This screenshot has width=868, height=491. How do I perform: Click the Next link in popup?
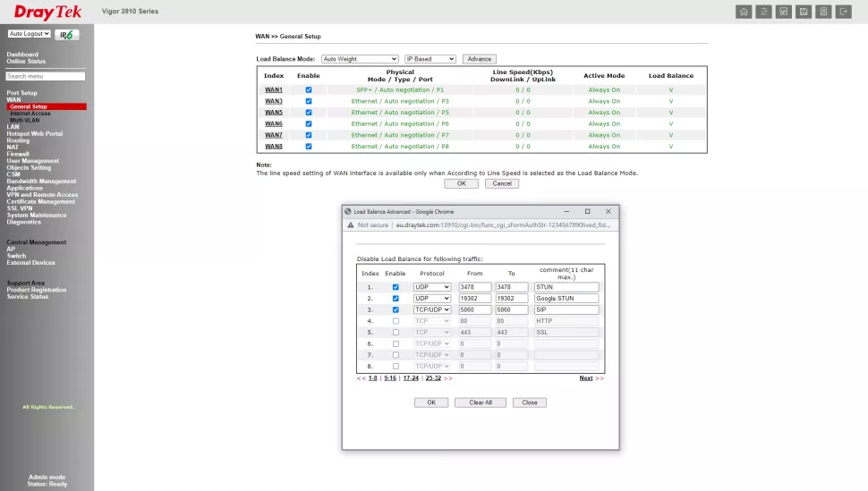(x=586, y=378)
